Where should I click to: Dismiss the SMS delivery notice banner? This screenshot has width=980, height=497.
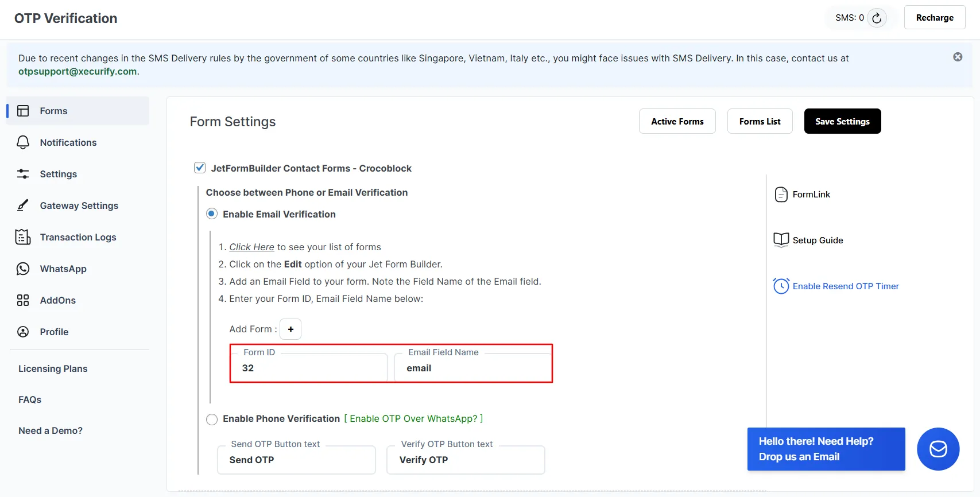coord(958,57)
